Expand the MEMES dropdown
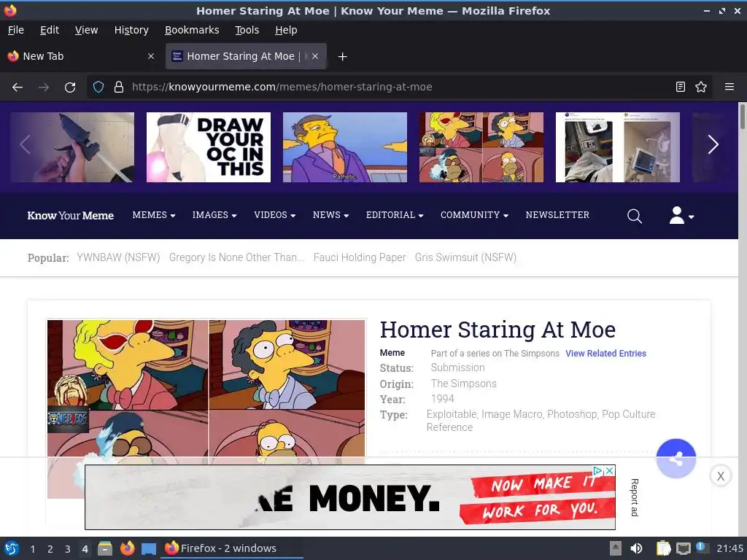This screenshot has width=747, height=560. [x=154, y=215]
